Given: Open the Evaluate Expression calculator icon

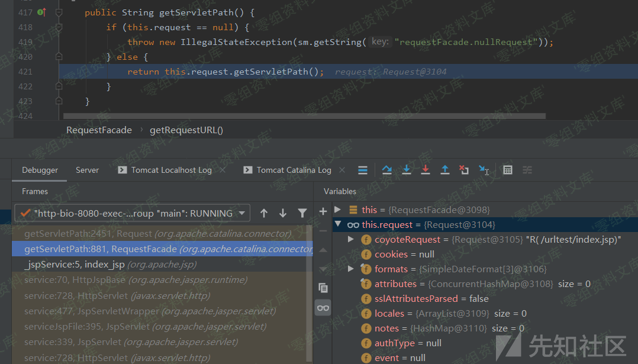Looking at the screenshot, I should coord(507,170).
